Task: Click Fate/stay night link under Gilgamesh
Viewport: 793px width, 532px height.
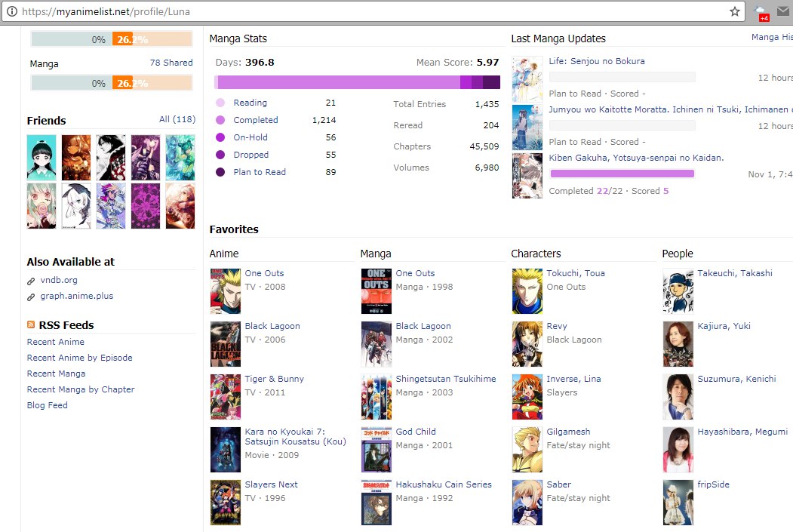Action: coord(578,445)
